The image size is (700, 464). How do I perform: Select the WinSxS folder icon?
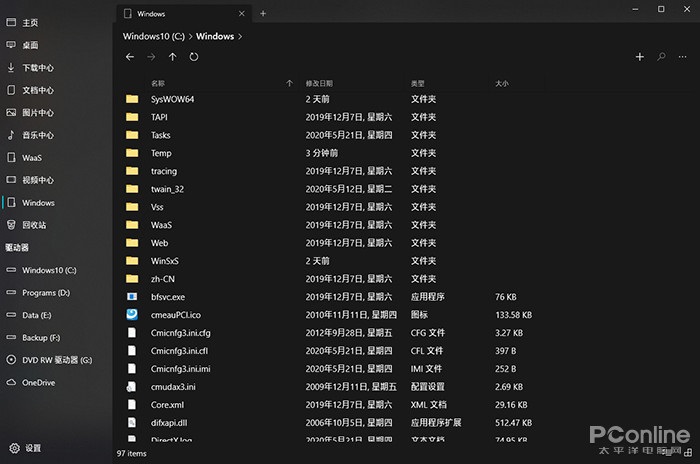pos(132,261)
